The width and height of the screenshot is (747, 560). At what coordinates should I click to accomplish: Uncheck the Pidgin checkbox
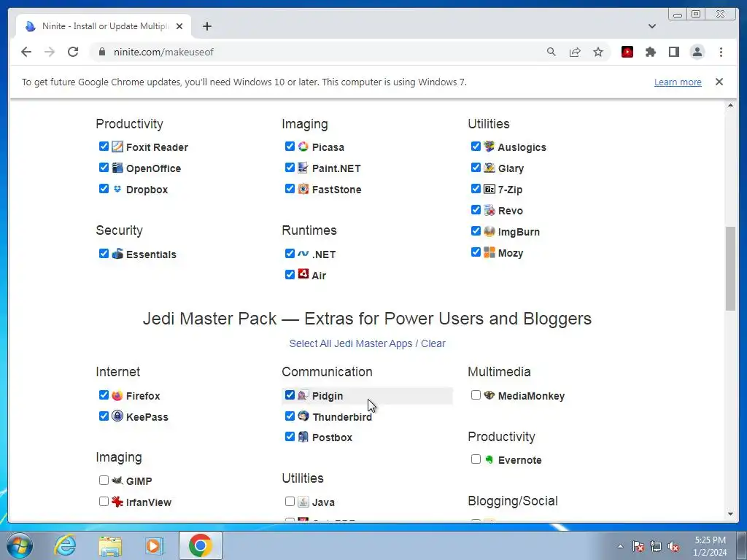click(290, 394)
